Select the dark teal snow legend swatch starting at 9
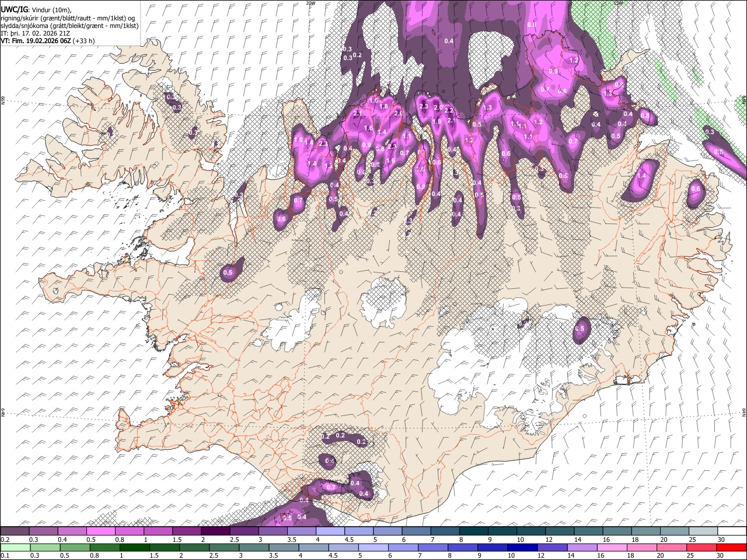The height and width of the screenshot is (560, 747). coord(502,531)
